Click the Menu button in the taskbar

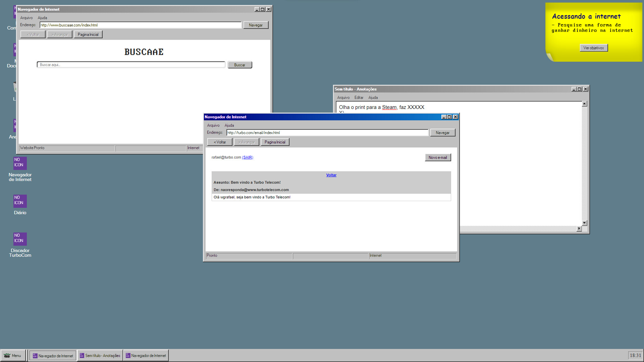pos(13,355)
